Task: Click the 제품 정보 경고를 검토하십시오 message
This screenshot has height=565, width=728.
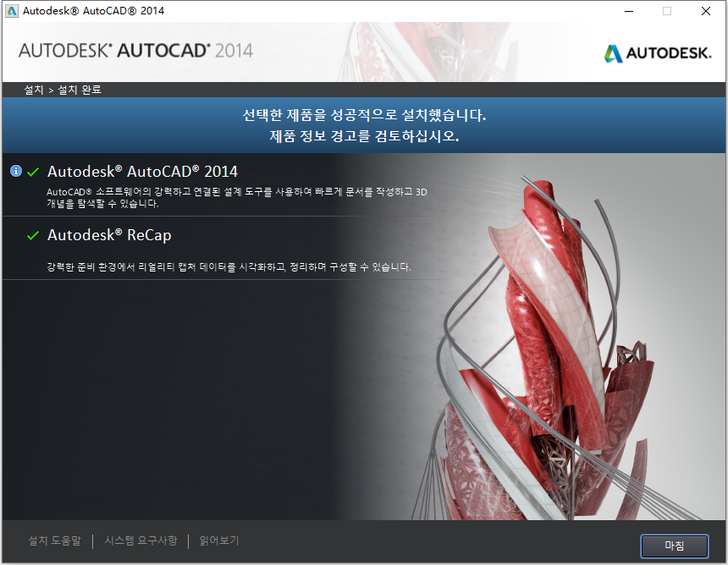Action: pos(365,136)
